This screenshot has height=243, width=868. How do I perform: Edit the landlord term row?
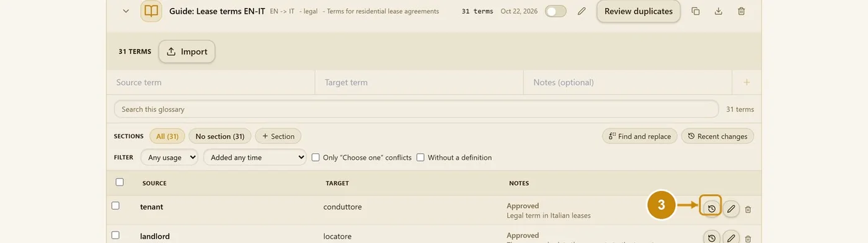click(x=731, y=238)
